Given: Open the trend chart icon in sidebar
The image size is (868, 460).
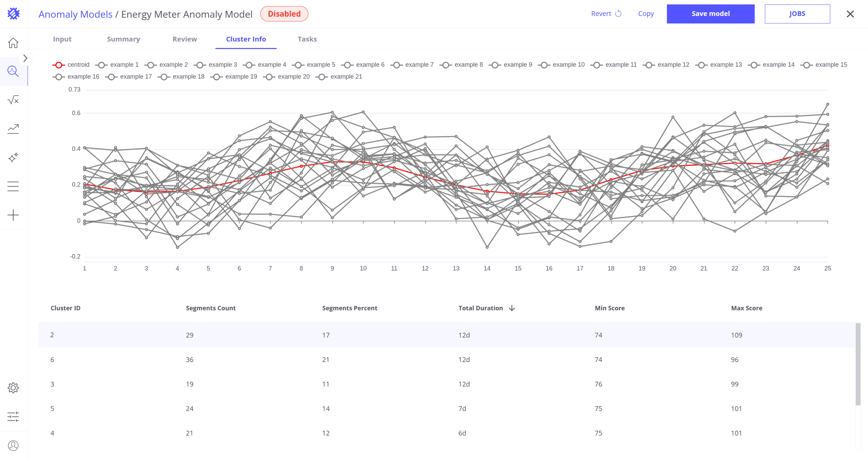Looking at the screenshot, I should (13, 129).
